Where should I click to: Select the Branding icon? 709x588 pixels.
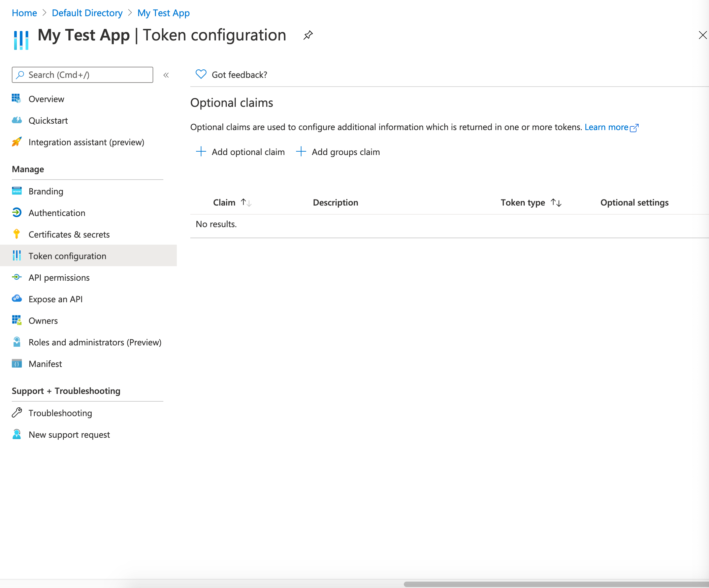click(x=17, y=191)
